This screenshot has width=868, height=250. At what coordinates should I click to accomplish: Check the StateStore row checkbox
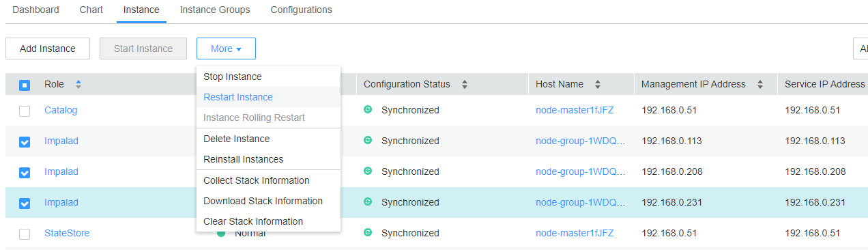click(25, 234)
